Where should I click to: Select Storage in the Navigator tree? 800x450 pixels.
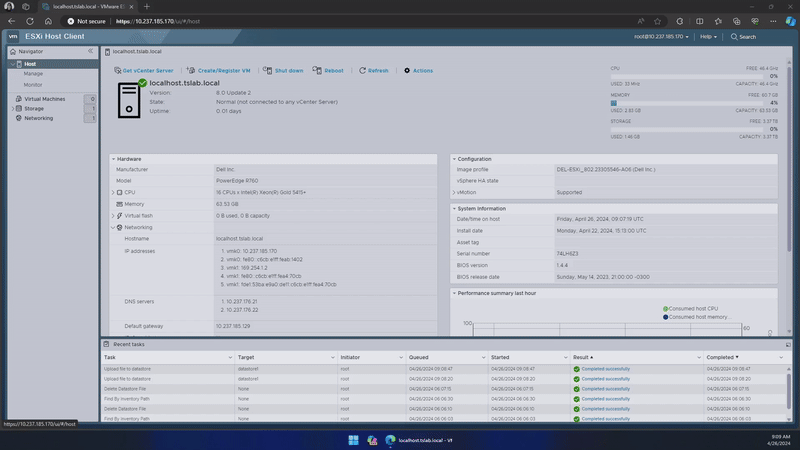coord(34,108)
